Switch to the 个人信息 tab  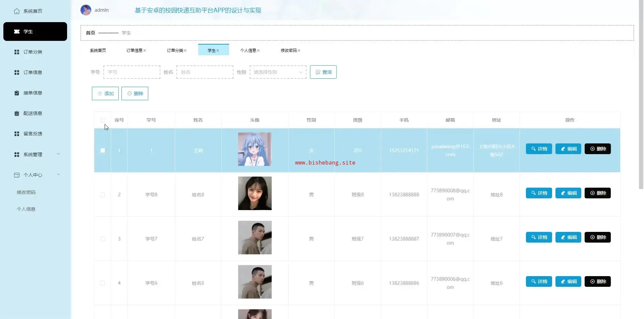tap(248, 50)
